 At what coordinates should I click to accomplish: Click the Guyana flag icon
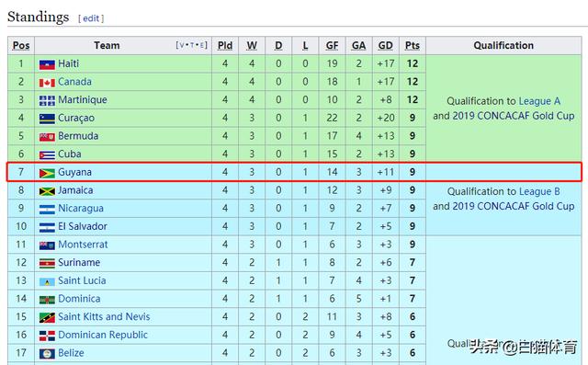click(47, 173)
